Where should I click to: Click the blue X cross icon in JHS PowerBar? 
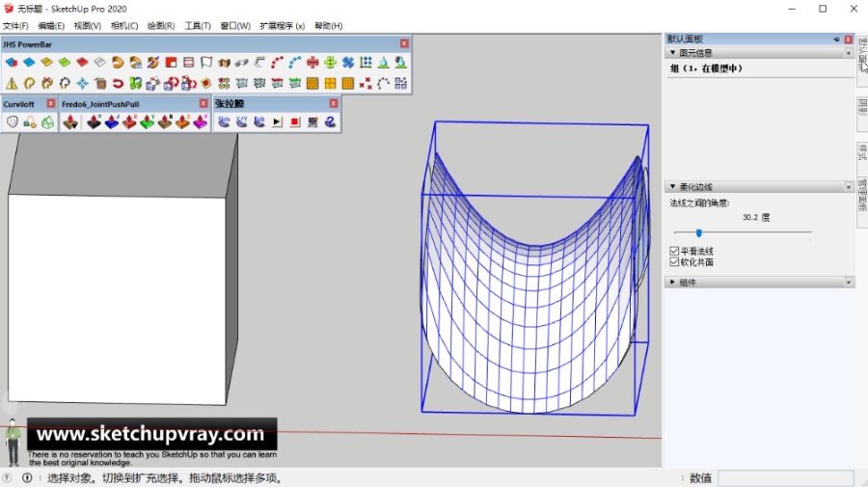pos(348,63)
